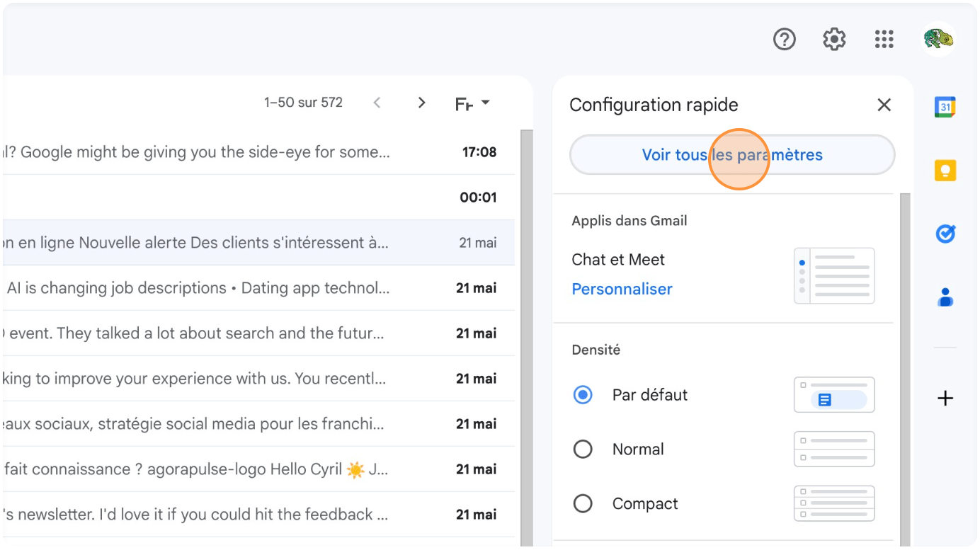The height and width of the screenshot is (550, 980).
Task: Get add-ons with the plus icon
Action: 945,399
